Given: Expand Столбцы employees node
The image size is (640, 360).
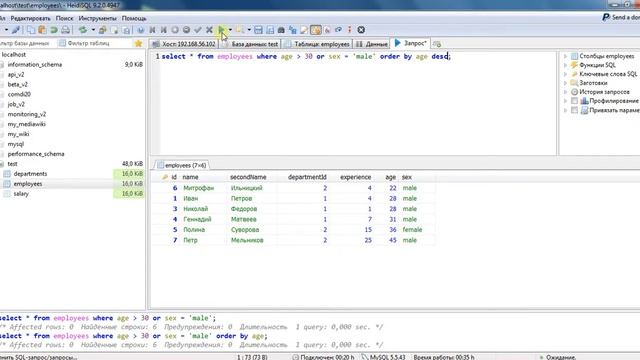Looking at the screenshot, I should (566, 56).
